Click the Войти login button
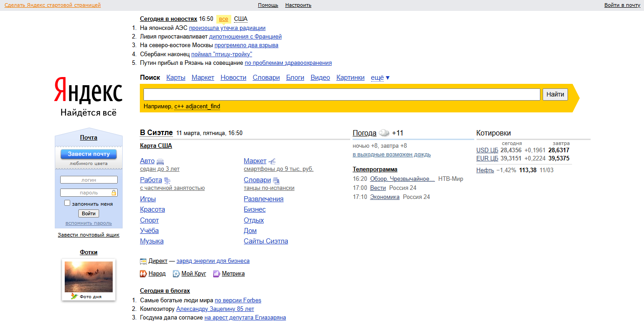Screen dimensions: 644x334 89,213
